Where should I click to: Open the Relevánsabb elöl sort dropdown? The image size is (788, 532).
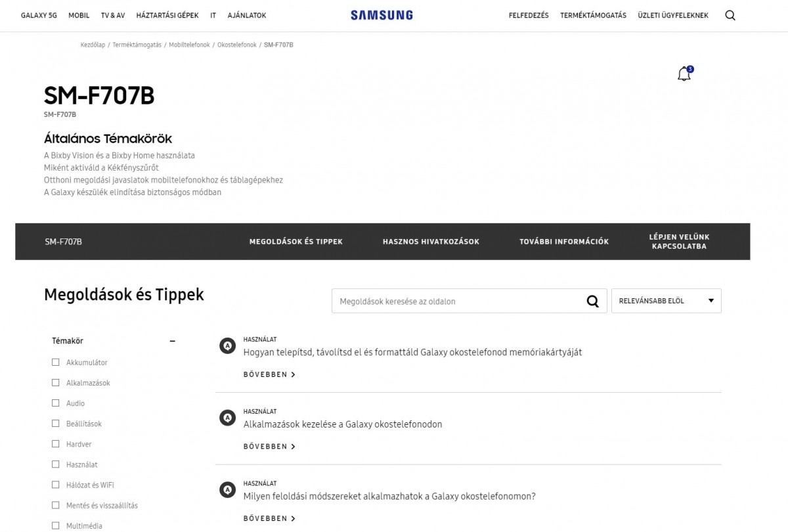[666, 301]
